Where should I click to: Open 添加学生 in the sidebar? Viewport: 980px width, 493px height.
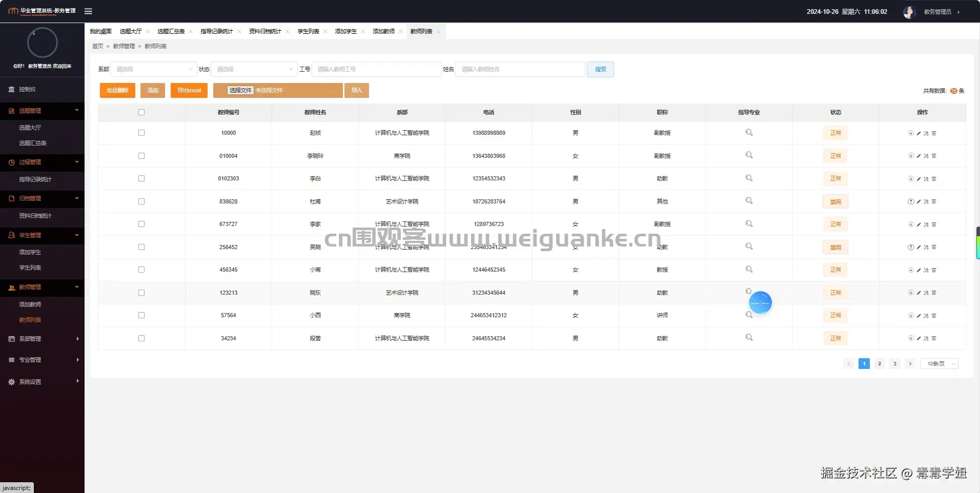[x=30, y=252]
